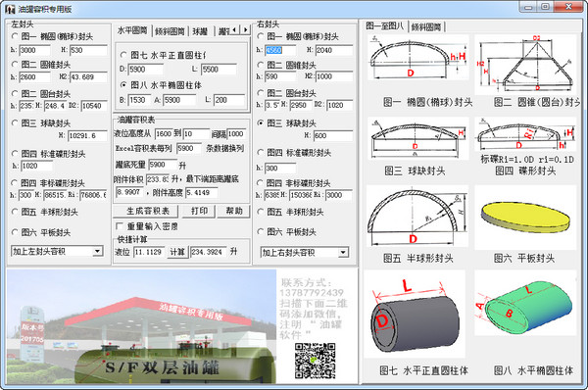Minimize the 油罐容积专用版 window
588x390 pixels.
(x=529, y=7)
